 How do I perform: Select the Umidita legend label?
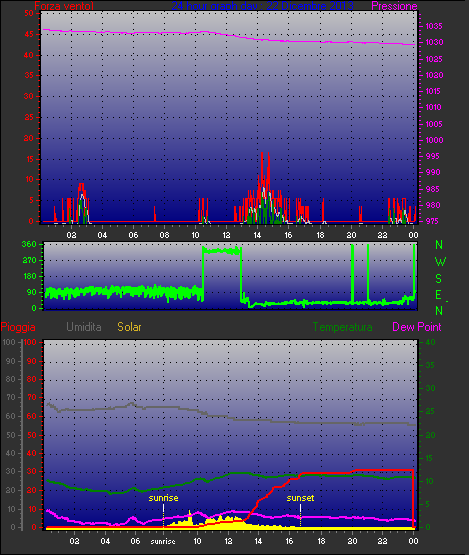pyautogui.click(x=84, y=327)
